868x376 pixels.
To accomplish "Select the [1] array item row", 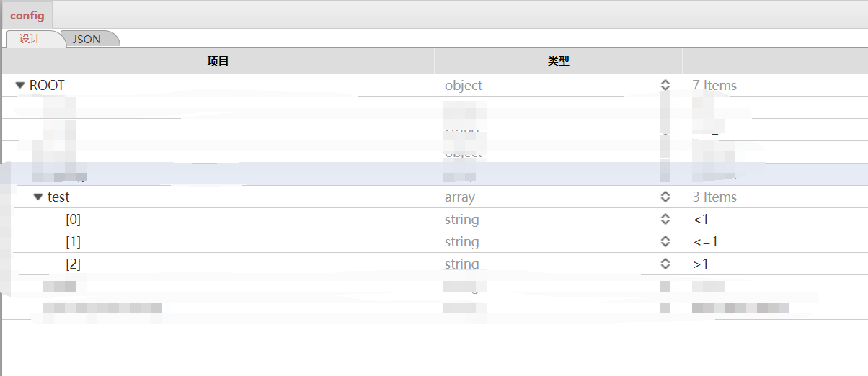I will coord(73,241).
